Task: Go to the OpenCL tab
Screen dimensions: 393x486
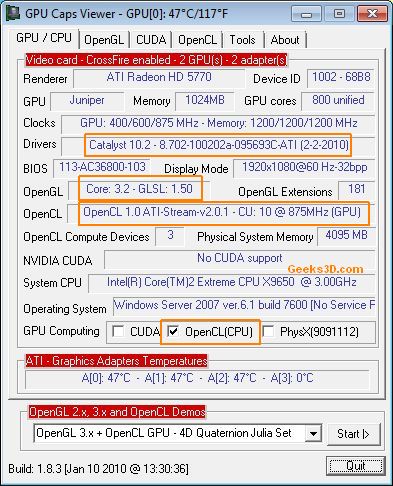Action: click(197, 40)
